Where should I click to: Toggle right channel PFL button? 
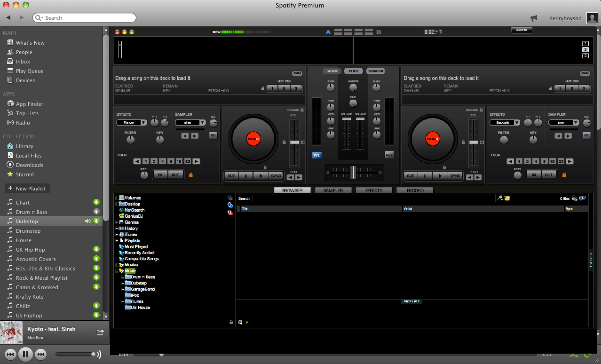pyautogui.click(x=389, y=154)
